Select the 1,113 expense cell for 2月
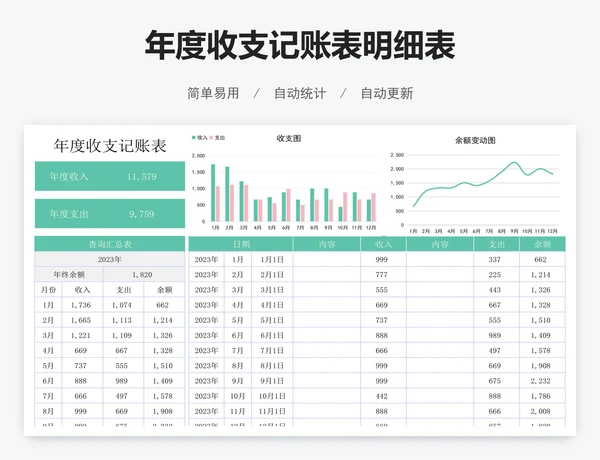600x460 pixels. point(122,320)
